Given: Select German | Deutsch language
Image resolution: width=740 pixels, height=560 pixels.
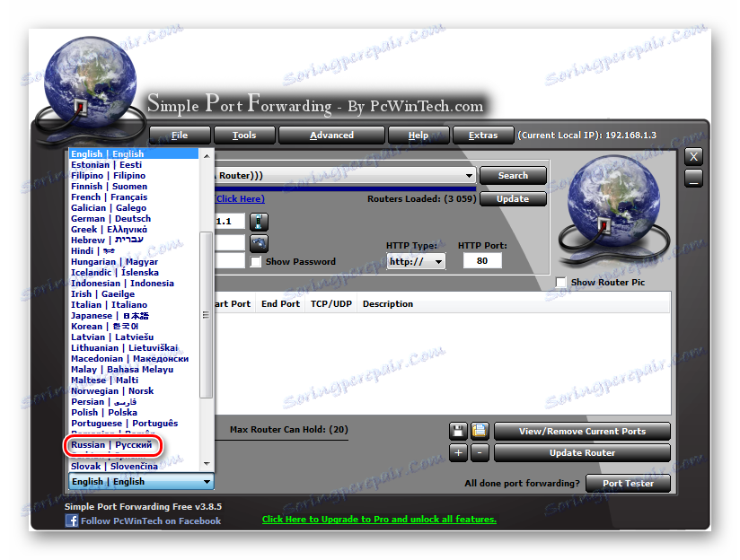Looking at the screenshot, I should pyautogui.click(x=134, y=219).
